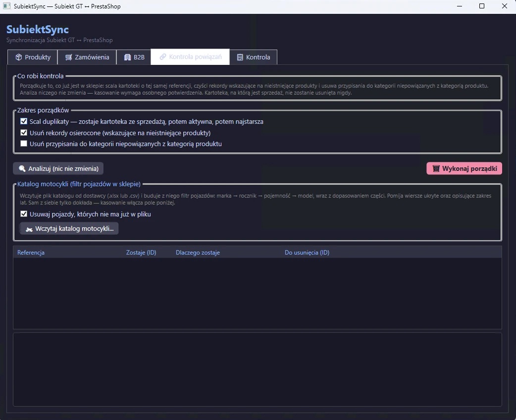Click the clipboard icon on Kontrola tab
Screen dimensions: 516x420
pos(240,57)
